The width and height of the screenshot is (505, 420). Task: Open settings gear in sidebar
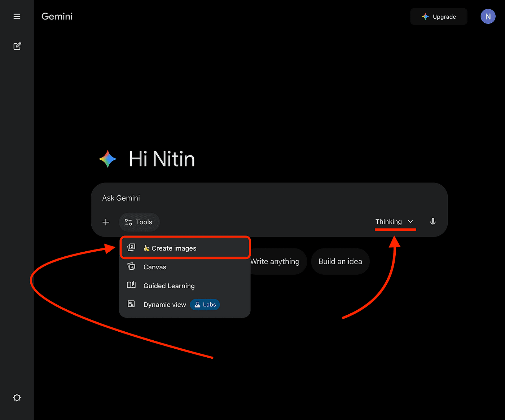(17, 398)
